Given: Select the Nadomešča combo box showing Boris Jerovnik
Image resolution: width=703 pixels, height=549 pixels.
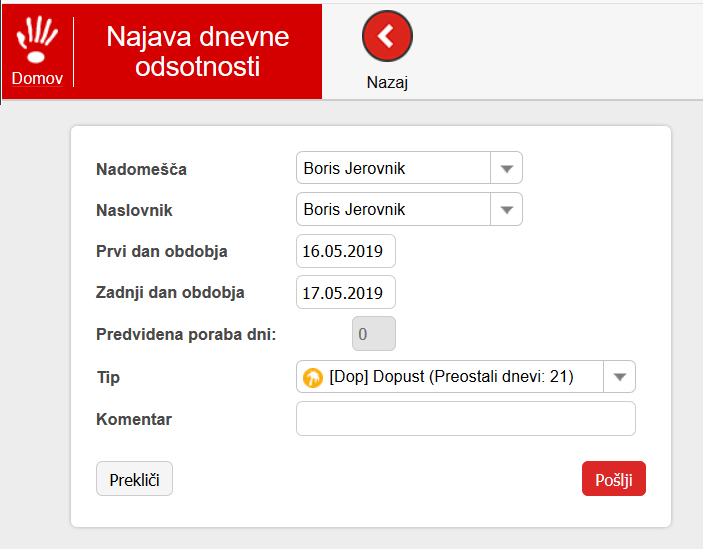Looking at the screenshot, I should coord(409,168).
